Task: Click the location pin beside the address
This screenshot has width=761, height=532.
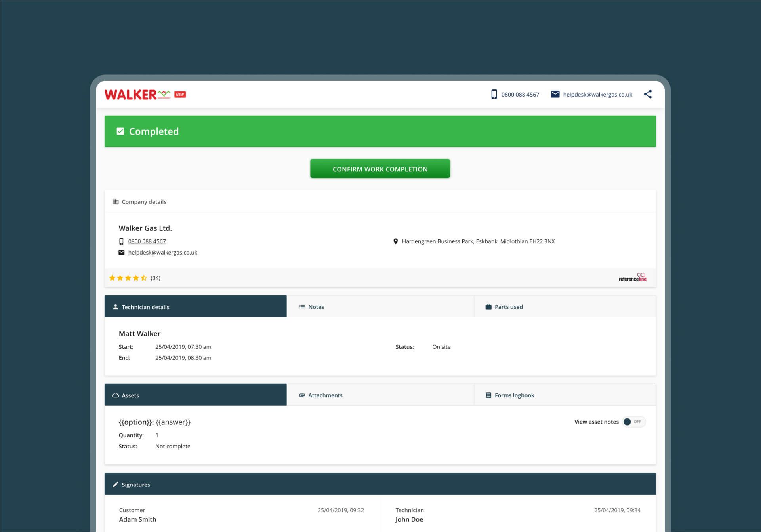Action: pos(395,241)
